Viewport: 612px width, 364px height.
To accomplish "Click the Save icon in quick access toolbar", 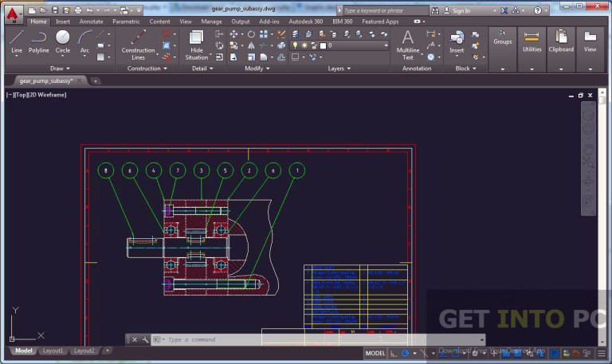I will point(55,10).
